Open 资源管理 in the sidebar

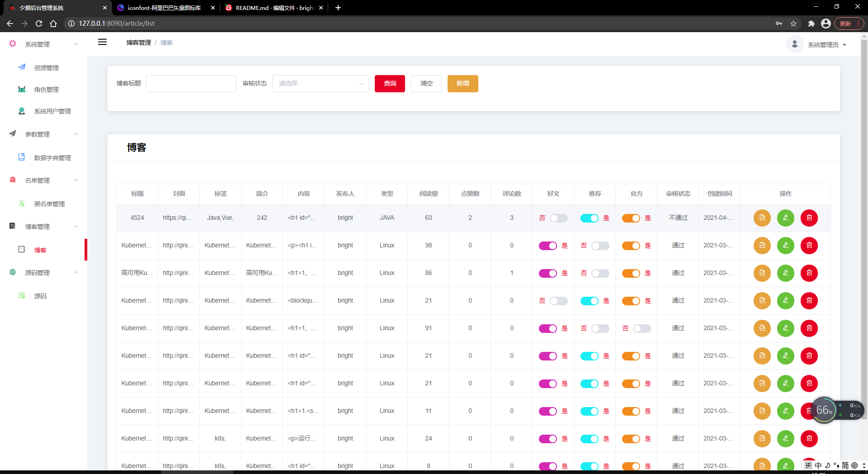click(x=47, y=68)
